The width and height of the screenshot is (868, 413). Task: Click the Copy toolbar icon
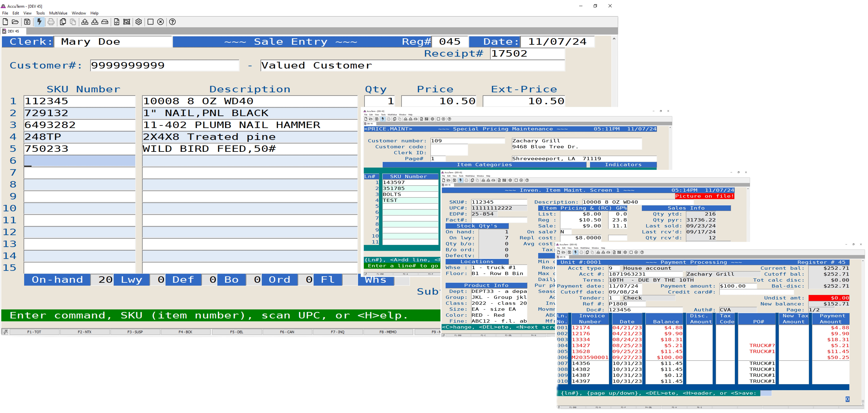click(x=63, y=22)
